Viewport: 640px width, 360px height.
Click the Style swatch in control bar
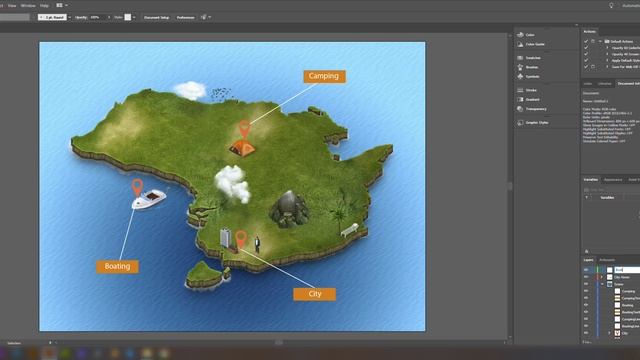click(128, 17)
